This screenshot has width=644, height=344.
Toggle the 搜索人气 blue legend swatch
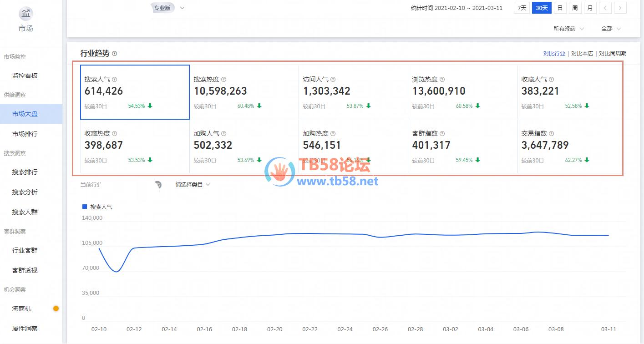pyautogui.click(x=84, y=207)
